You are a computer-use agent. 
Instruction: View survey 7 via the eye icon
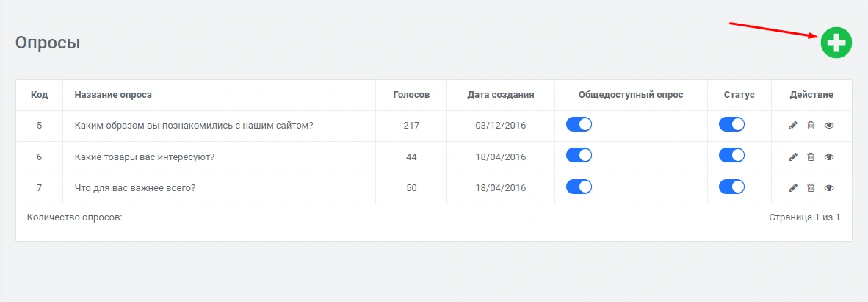click(x=829, y=187)
